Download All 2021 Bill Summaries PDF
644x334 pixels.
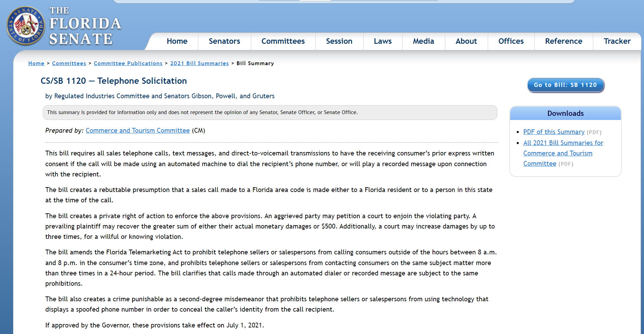click(x=563, y=153)
